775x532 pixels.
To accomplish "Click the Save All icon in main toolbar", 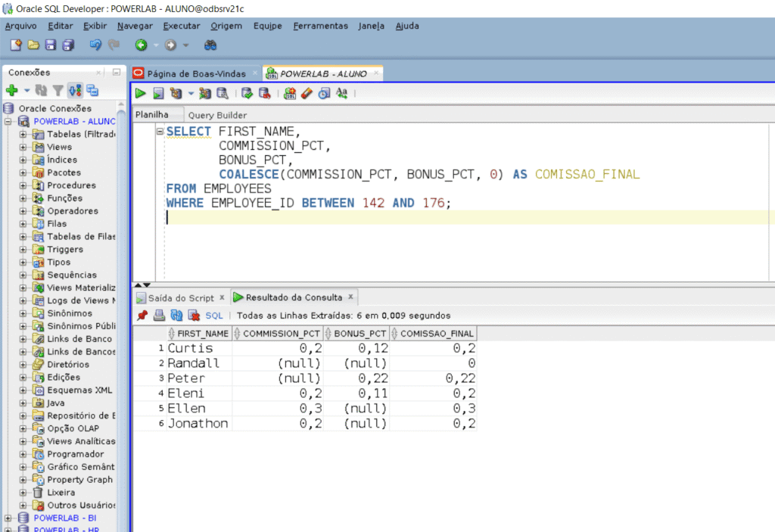I will pos(68,45).
